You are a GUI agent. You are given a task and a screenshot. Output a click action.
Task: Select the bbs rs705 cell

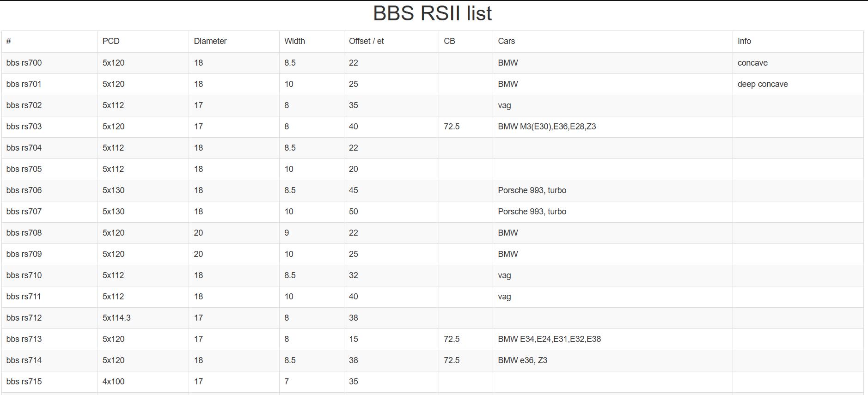[x=49, y=169]
